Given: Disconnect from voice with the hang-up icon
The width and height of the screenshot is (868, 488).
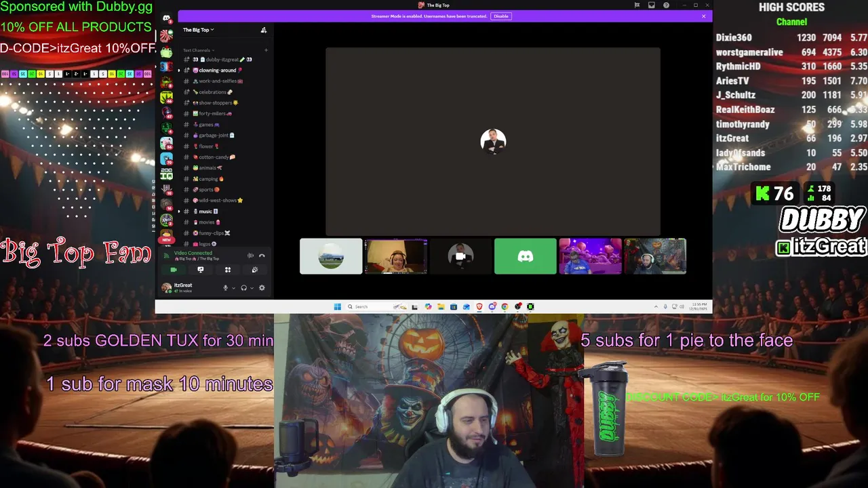Looking at the screenshot, I should (262, 256).
